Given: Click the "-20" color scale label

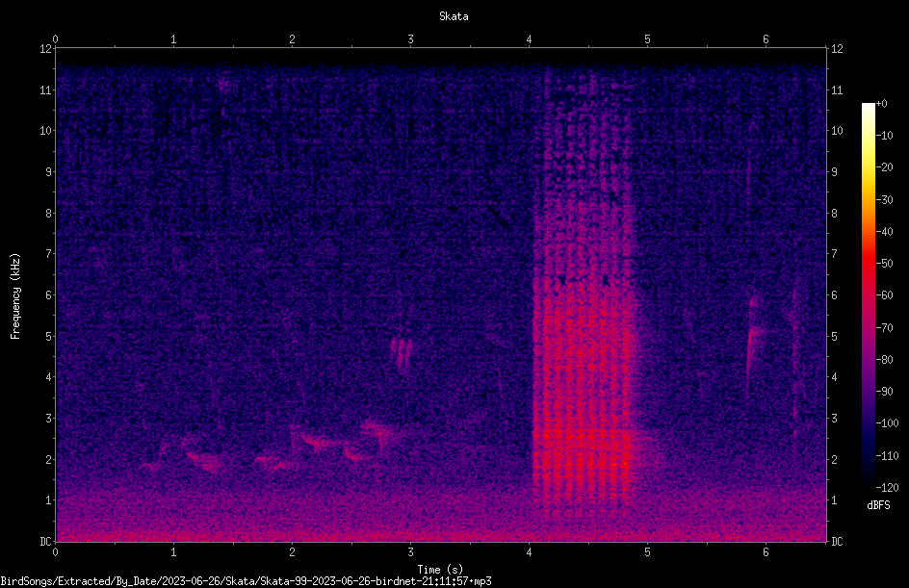Looking at the screenshot, I should (x=884, y=167).
